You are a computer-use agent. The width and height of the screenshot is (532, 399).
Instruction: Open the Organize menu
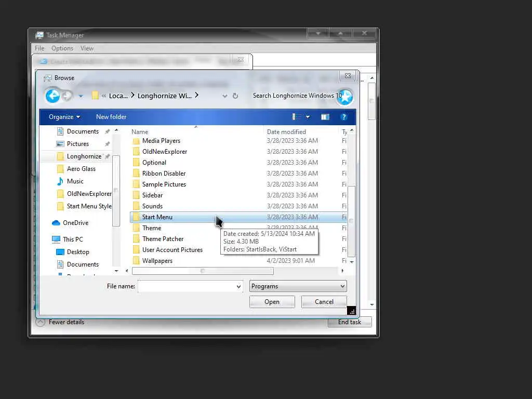point(64,117)
